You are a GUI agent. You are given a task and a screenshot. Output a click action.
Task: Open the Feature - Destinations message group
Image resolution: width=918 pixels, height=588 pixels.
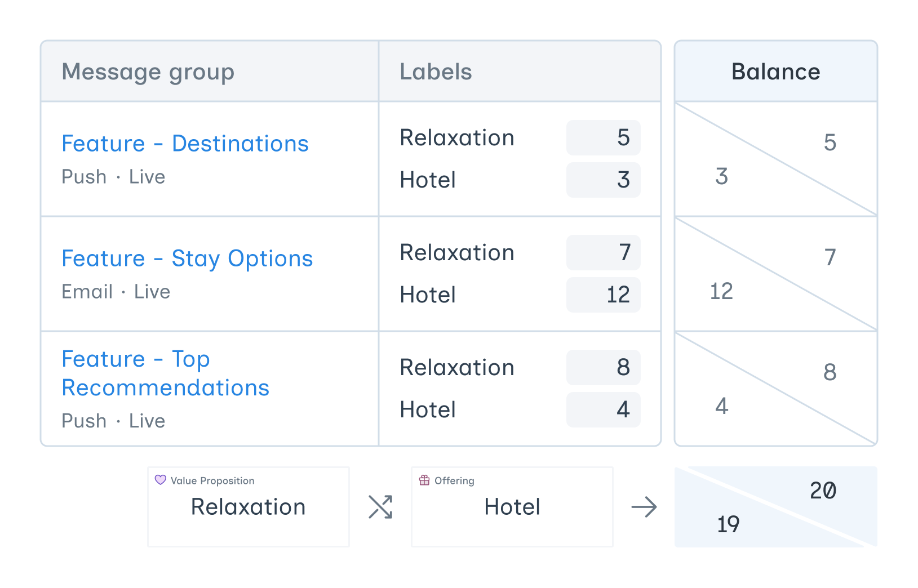[185, 144]
